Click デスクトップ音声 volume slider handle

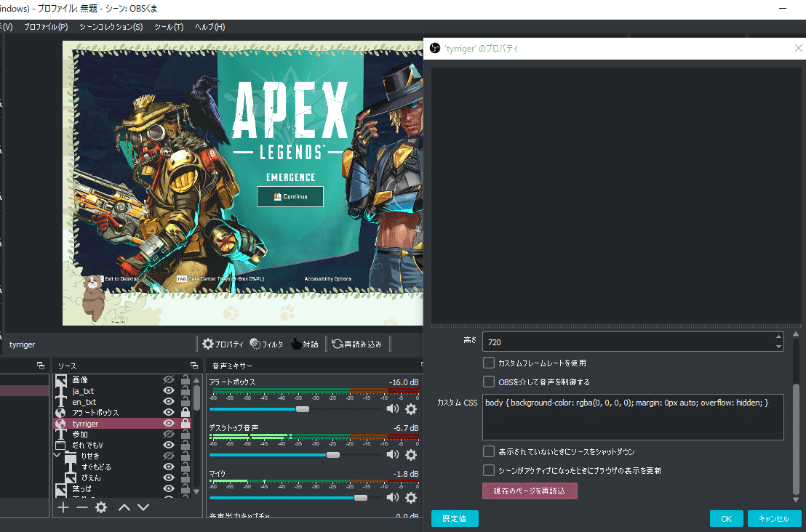coord(333,455)
